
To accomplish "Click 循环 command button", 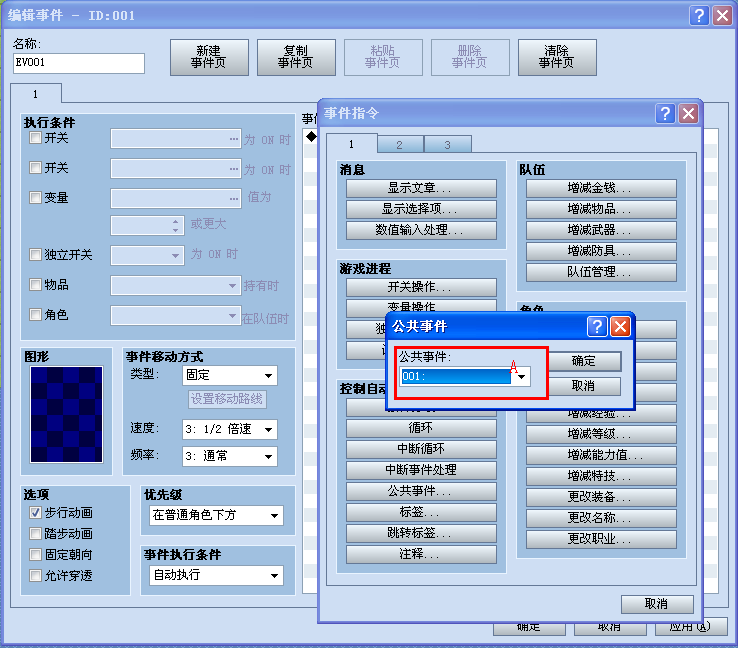I will coord(421,428).
